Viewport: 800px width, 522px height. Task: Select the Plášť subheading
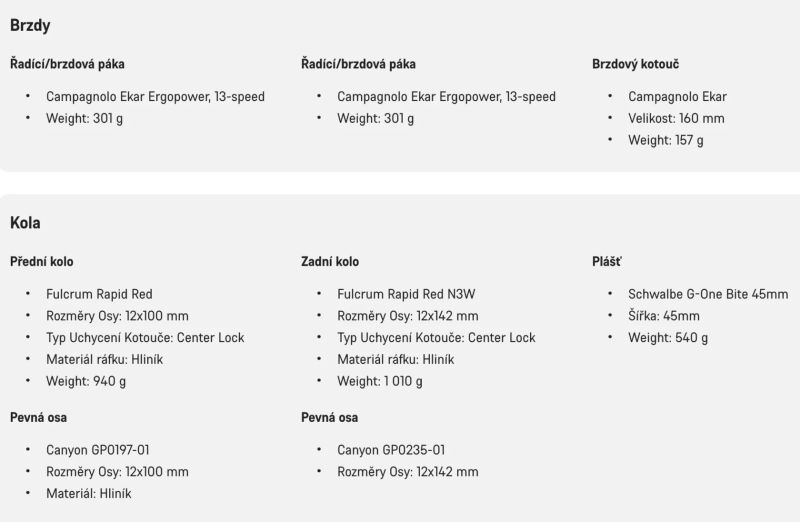tap(607, 262)
